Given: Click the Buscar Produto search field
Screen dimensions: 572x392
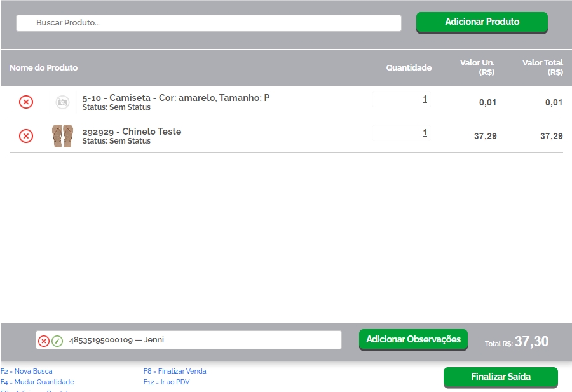Looking at the screenshot, I should point(208,23).
